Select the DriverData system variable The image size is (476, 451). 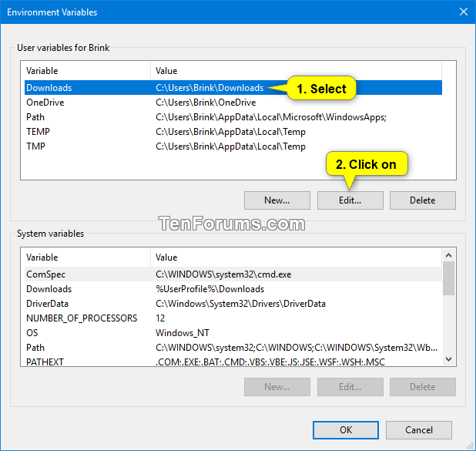tap(233, 303)
